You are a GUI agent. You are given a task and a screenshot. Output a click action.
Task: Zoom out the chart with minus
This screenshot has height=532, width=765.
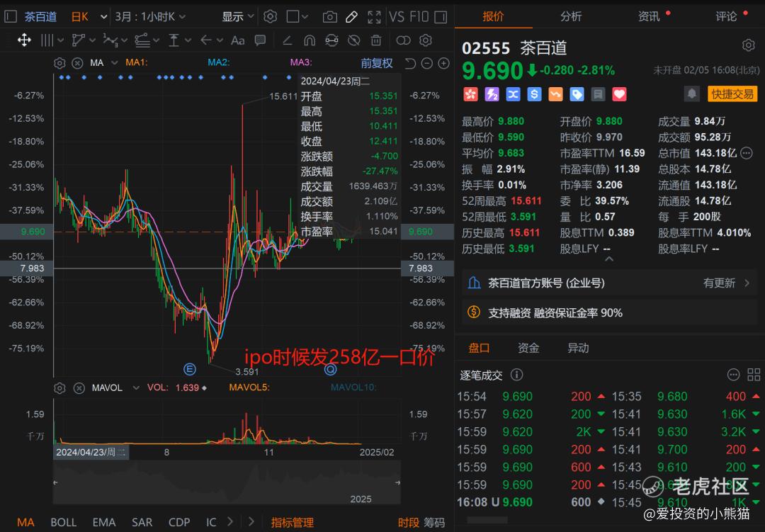pyautogui.click(x=427, y=64)
